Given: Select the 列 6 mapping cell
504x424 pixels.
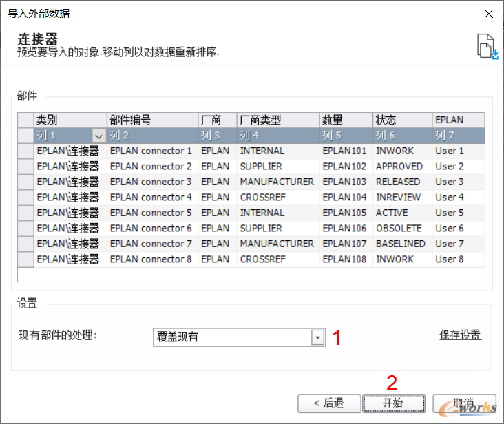Looking at the screenshot, I should tap(402, 136).
